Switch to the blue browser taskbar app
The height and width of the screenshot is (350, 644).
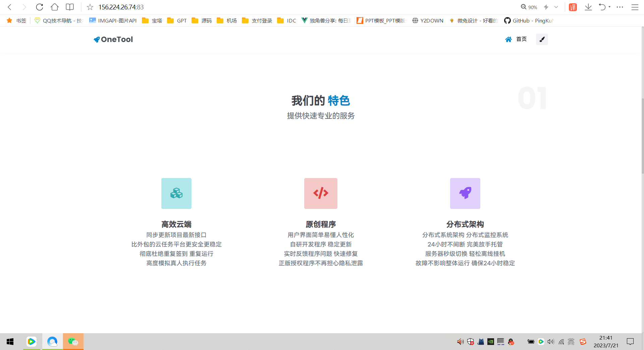[52, 342]
